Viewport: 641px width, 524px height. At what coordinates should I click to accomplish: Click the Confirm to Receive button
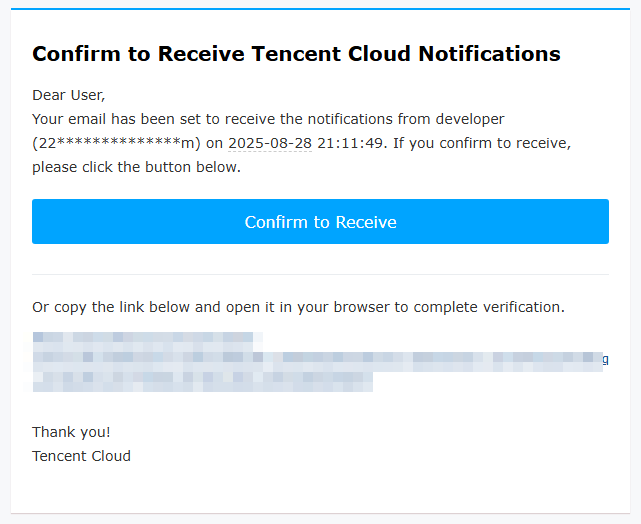(320, 222)
